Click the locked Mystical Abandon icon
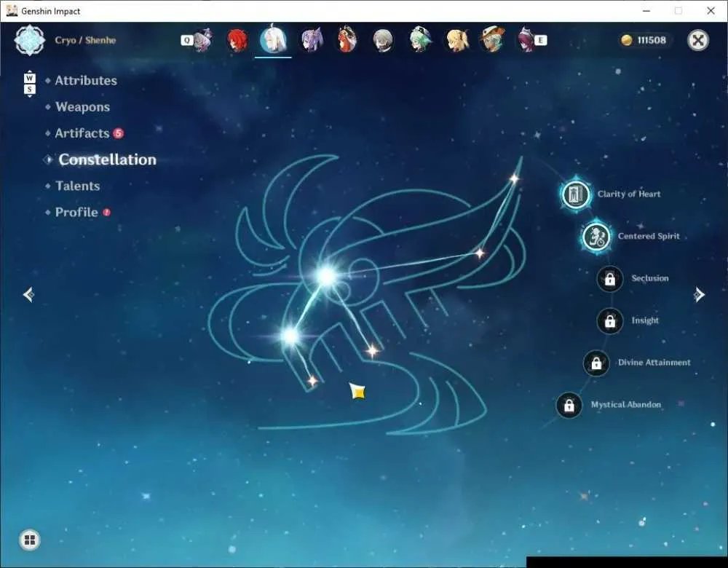The image size is (728, 568). coord(569,405)
